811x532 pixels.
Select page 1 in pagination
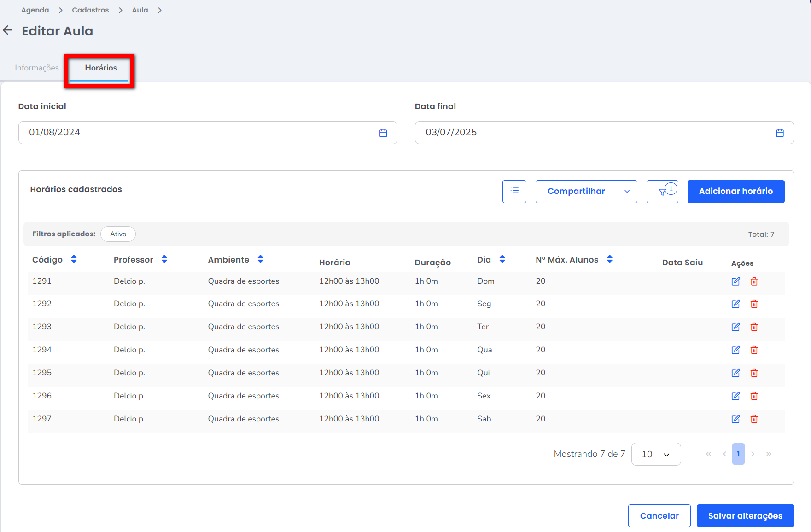[x=738, y=454]
